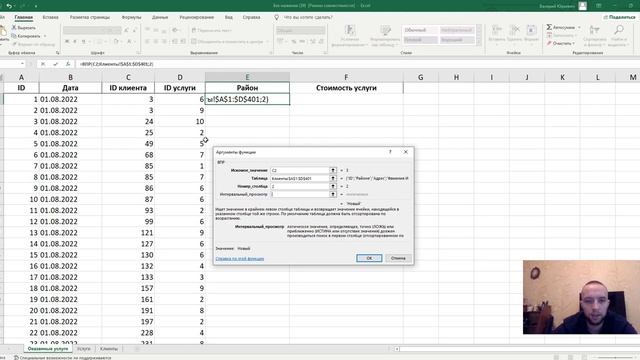This screenshot has width=640, height=360.
Task: Confirm formula with the checkmark icon
Action: [56, 64]
